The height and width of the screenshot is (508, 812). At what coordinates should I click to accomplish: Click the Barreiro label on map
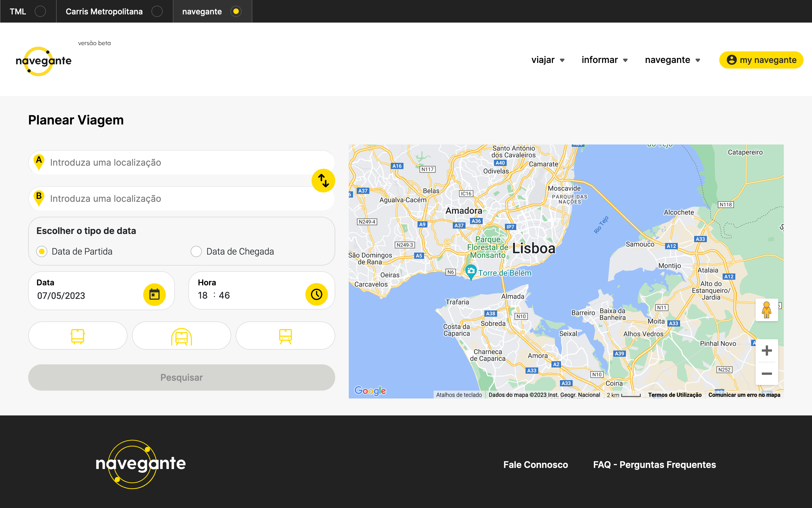tap(583, 313)
